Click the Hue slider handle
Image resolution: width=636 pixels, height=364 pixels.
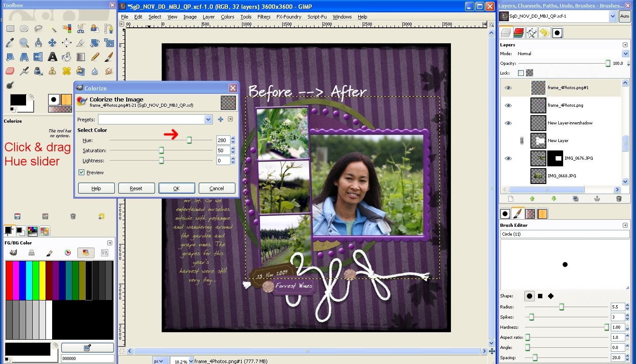189,140
